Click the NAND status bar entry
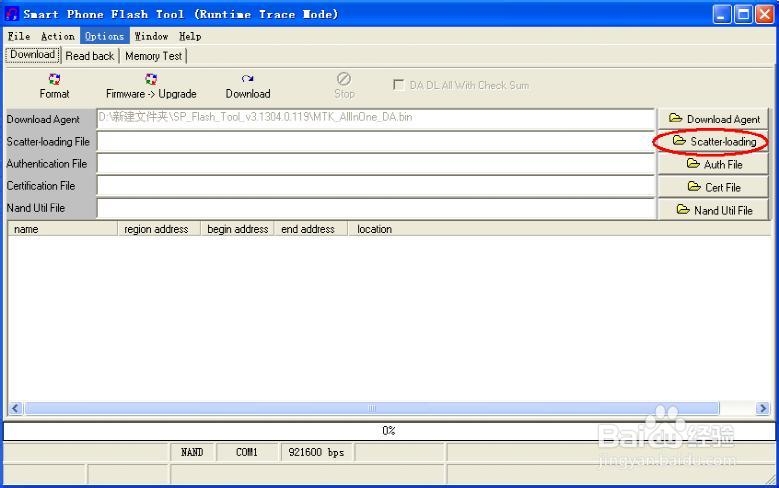The width and height of the screenshot is (779, 488). [192, 452]
